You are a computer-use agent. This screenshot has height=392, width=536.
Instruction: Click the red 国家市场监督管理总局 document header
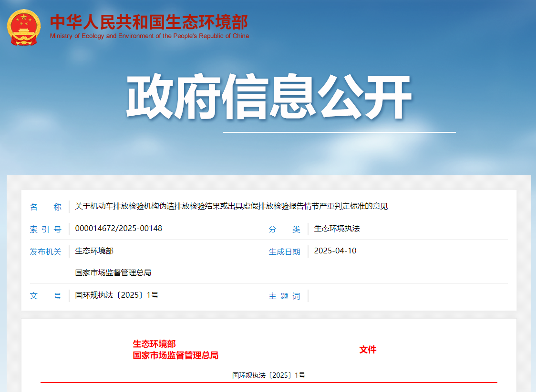pos(175,355)
